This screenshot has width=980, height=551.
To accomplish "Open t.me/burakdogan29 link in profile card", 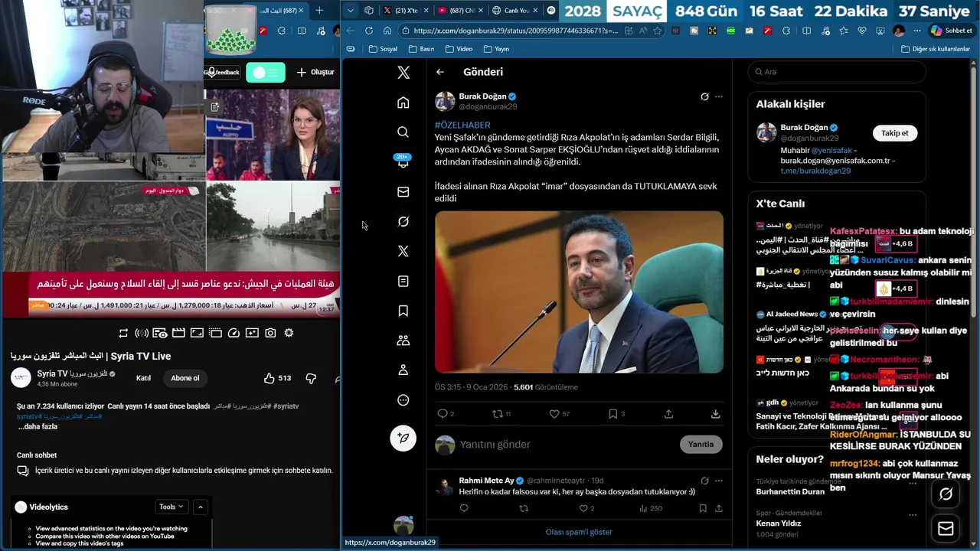I will pos(815,171).
